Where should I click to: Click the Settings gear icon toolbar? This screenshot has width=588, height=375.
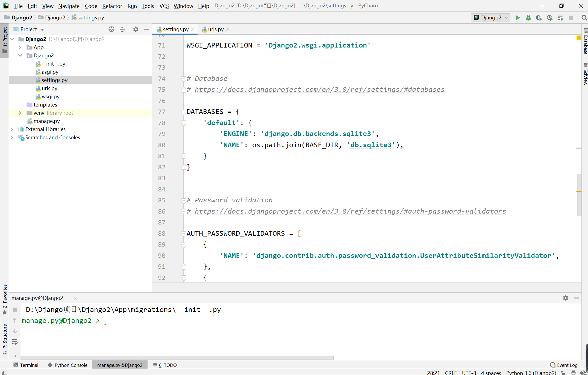click(136, 29)
